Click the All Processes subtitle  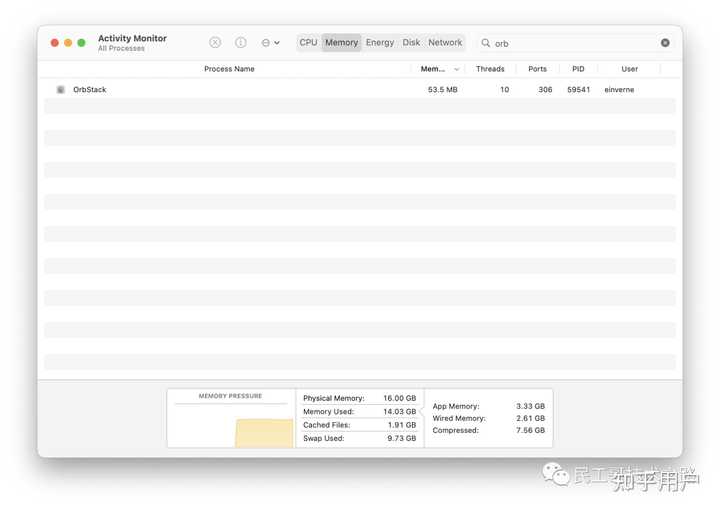pyautogui.click(x=121, y=48)
